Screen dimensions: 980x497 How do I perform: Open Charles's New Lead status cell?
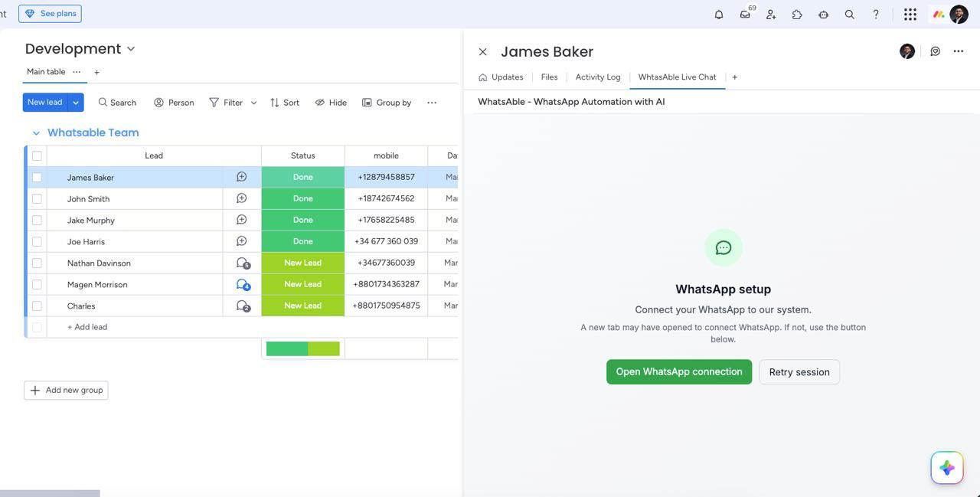303,306
